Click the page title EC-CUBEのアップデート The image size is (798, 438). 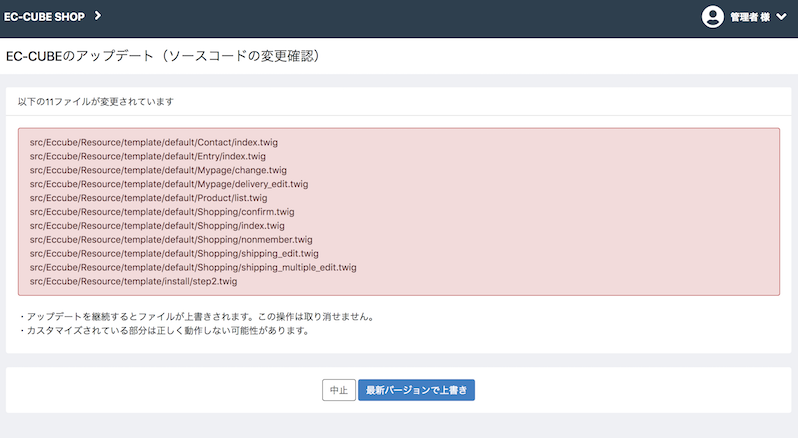coord(163,56)
